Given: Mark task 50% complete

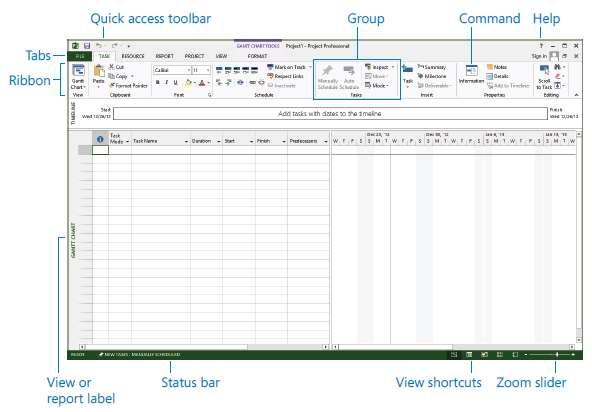Looking at the screenshot, I should point(237,70).
